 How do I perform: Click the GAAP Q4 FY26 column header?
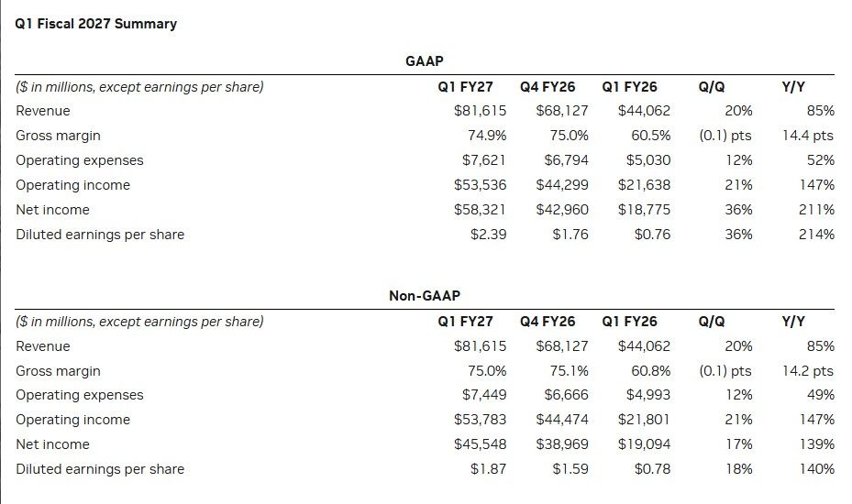(x=548, y=87)
